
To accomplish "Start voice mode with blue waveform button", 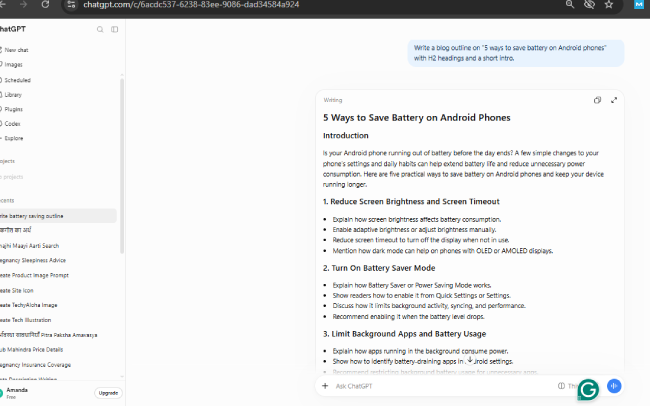I will pos(614,386).
